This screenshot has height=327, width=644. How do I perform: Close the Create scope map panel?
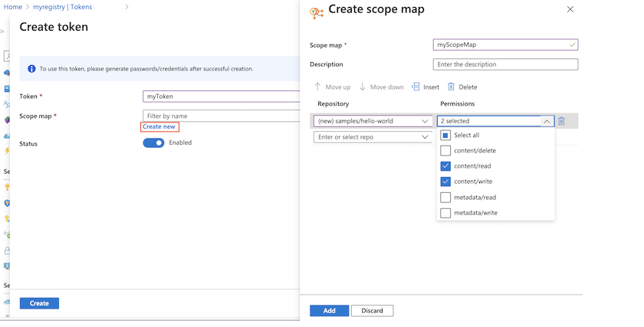pos(570,9)
